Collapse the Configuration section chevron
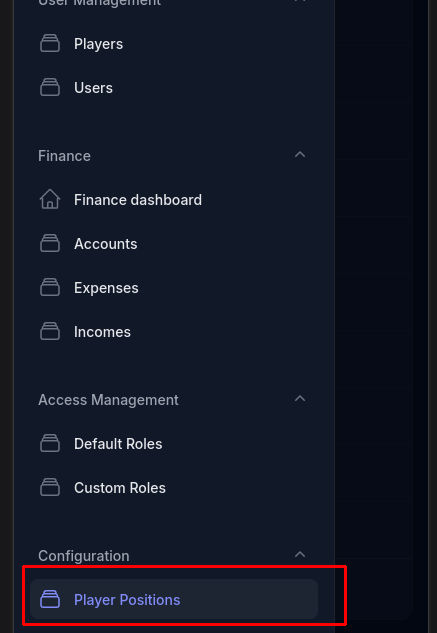The width and height of the screenshot is (437, 633). pos(300,555)
